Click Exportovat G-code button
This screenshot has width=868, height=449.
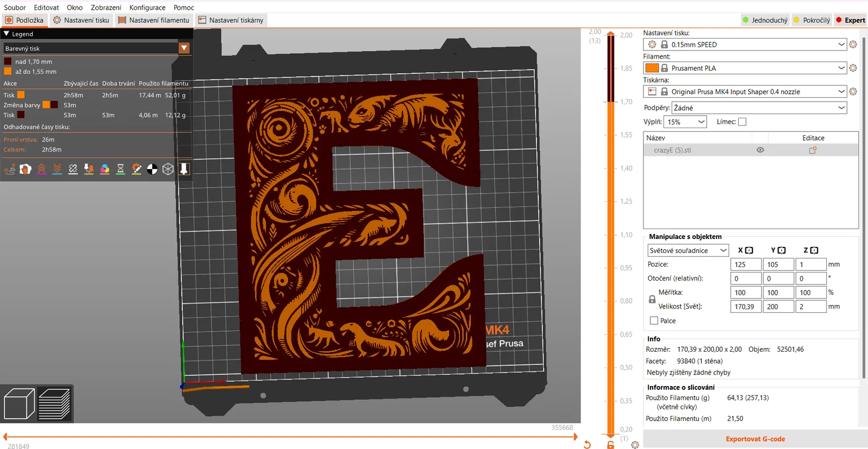755,439
